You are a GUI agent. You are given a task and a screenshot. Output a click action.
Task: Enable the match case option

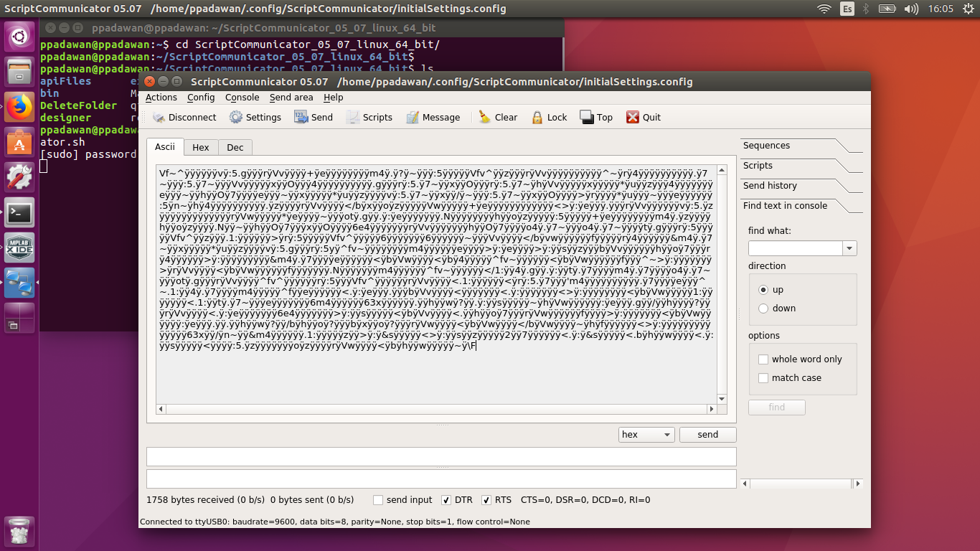(x=763, y=378)
